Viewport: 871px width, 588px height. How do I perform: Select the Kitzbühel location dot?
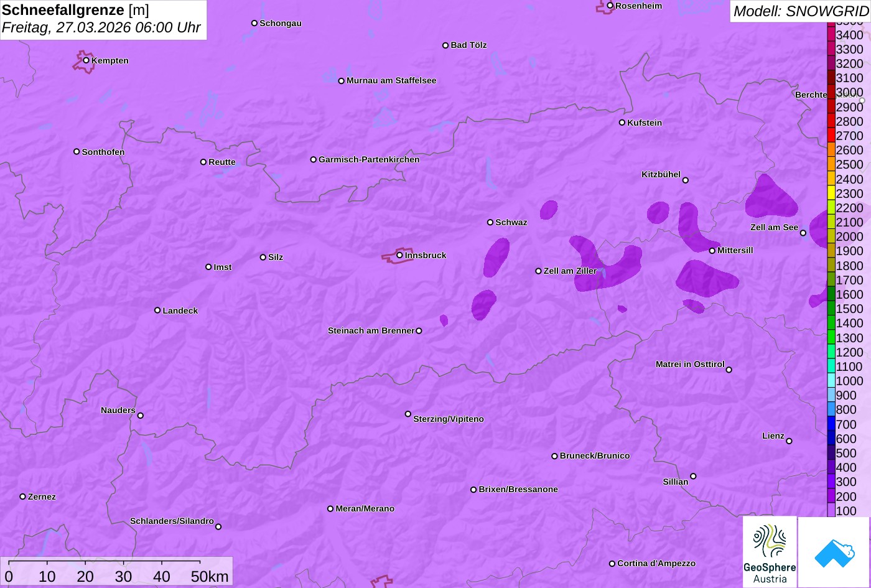[x=686, y=180]
